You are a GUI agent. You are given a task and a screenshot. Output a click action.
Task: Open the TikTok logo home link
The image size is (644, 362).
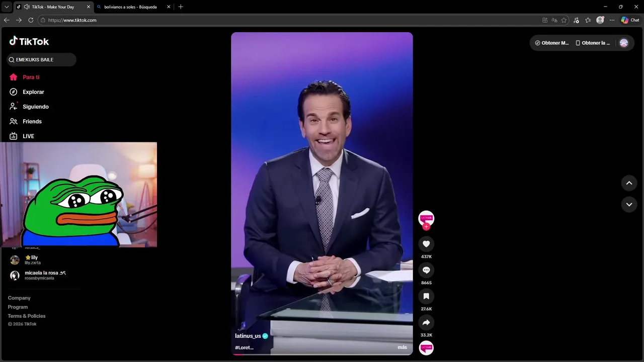29,41
